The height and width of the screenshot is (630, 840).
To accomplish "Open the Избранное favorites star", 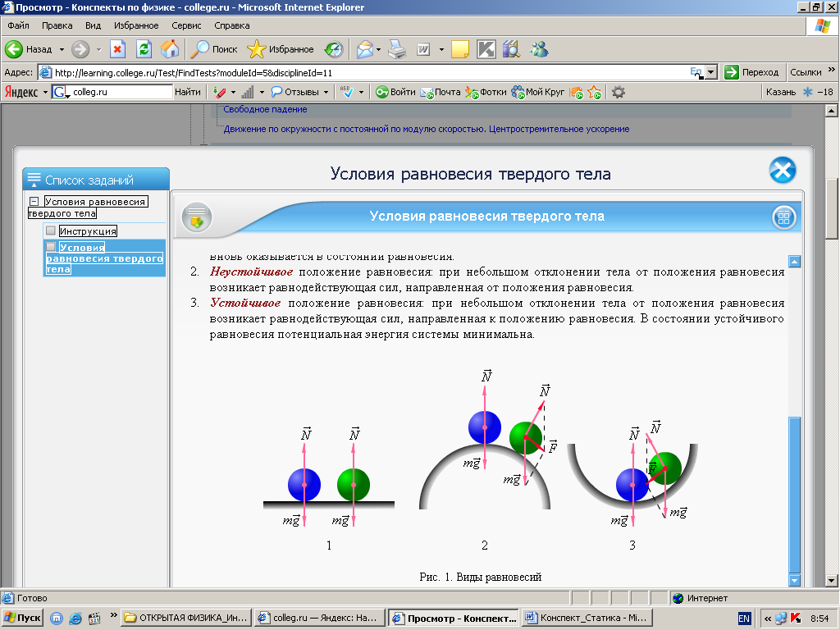I will point(281,49).
